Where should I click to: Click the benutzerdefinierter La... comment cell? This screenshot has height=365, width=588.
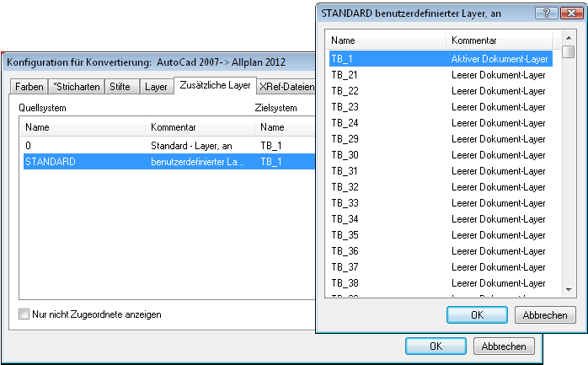(x=197, y=162)
